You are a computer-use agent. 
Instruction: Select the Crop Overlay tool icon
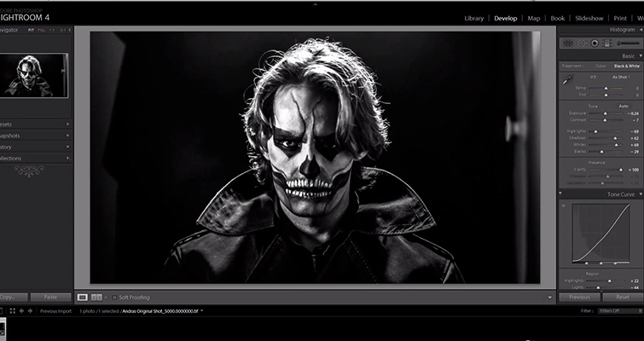pyautogui.click(x=568, y=43)
